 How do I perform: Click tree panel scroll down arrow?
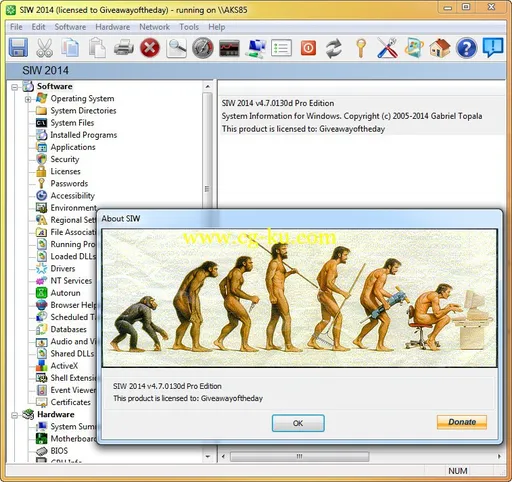[x=208, y=456]
